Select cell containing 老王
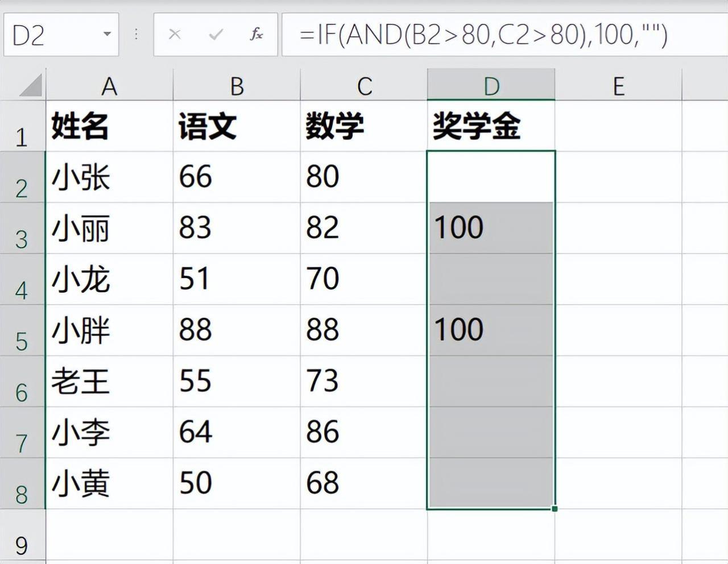 click(x=109, y=381)
